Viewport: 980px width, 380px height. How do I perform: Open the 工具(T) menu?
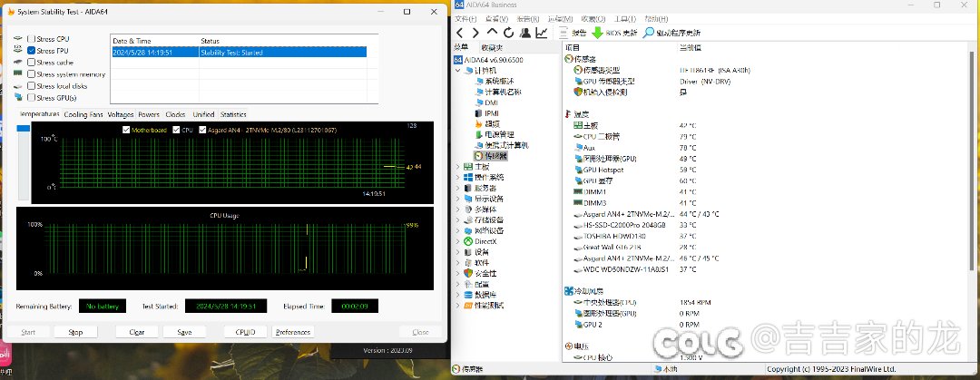coord(625,19)
